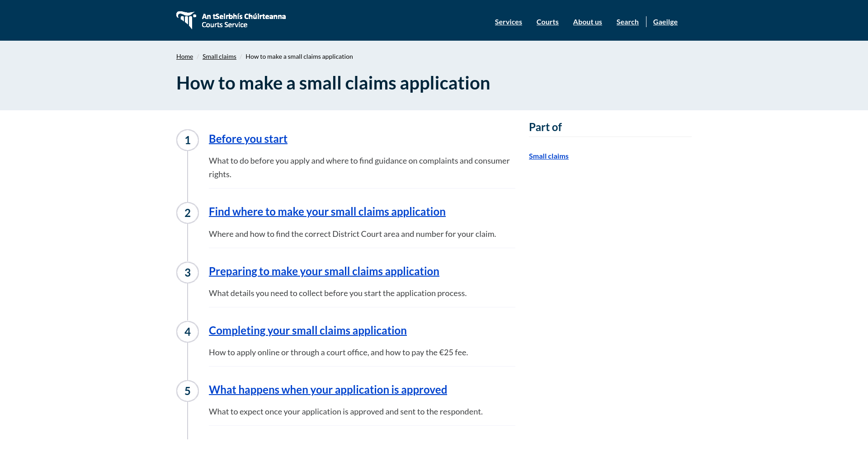The height and width of the screenshot is (452, 868).
Task: Open Before you start step
Action: (248, 139)
